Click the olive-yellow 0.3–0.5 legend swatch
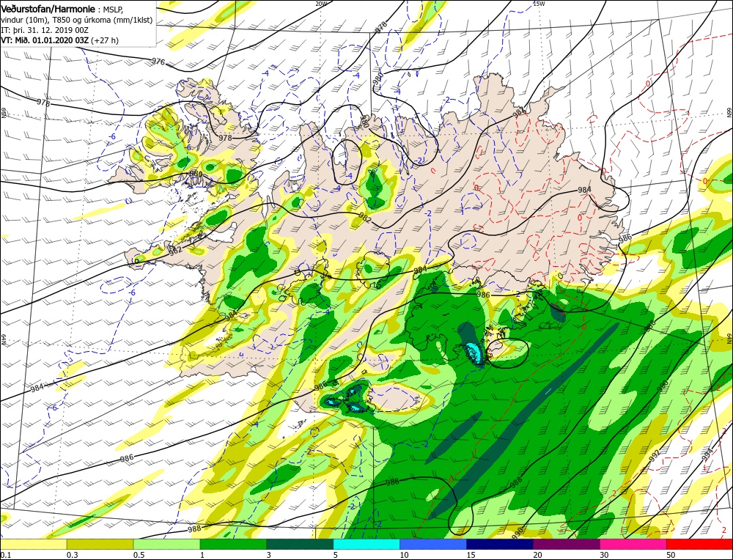 pos(100,544)
